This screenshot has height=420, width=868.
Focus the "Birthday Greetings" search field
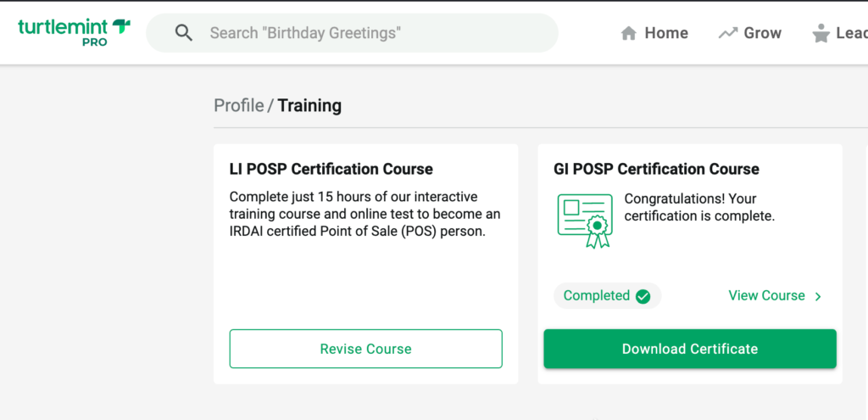coord(352,33)
